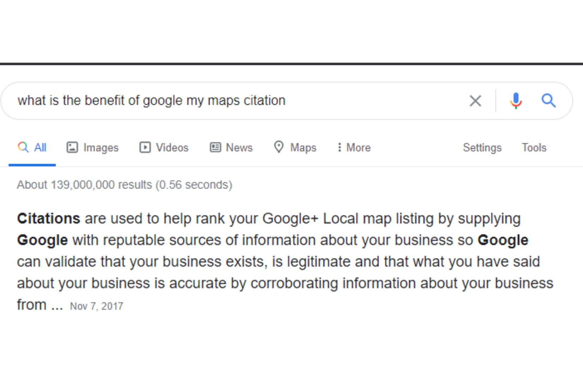Click the Videos results link
This screenshot has width=583, height=392.
[172, 148]
